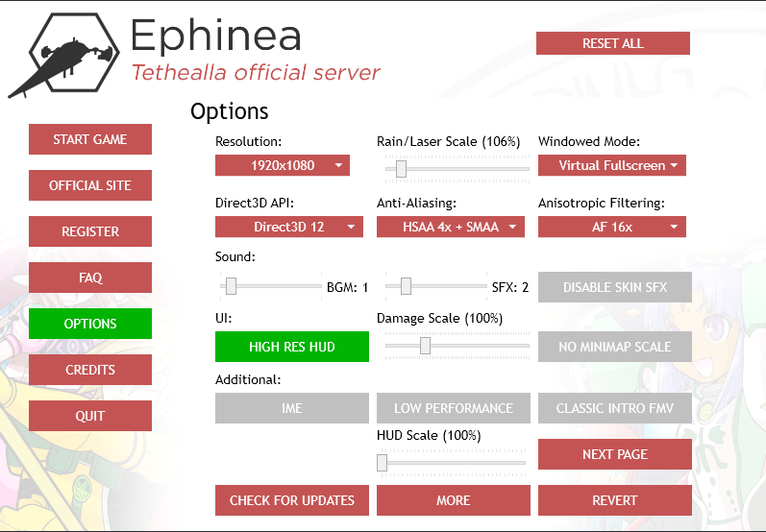The height and width of the screenshot is (532, 766).
Task: Open the FAQ section
Action: pyautogui.click(x=90, y=278)
